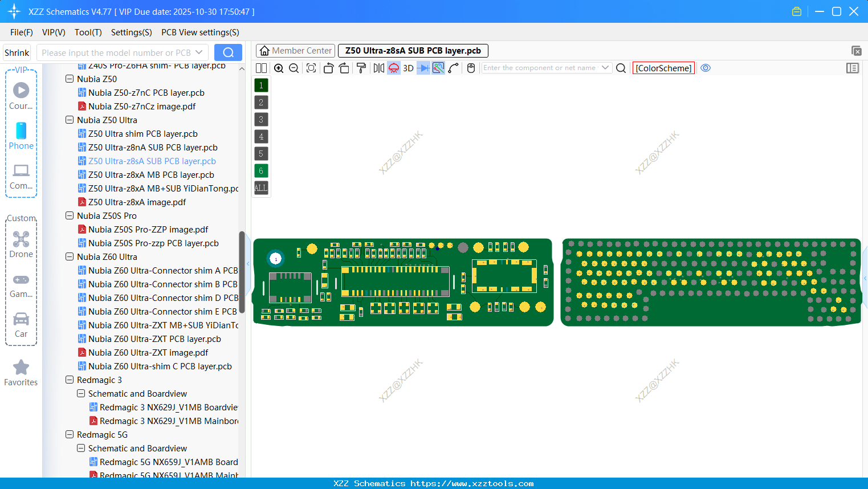Collapse the Redmagic 3 tree node
868x489 pixels.
pos(69,380)
